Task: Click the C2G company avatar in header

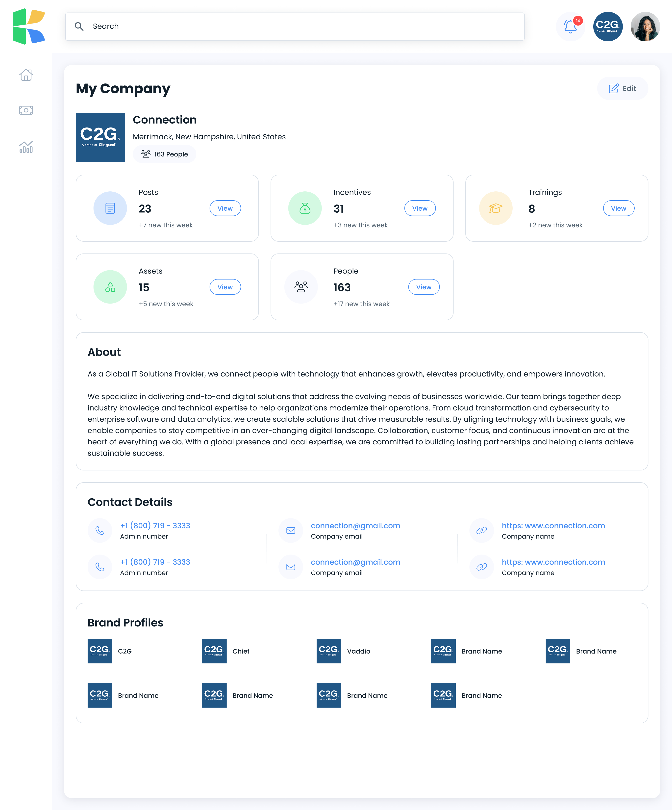Action: tap(608, 26)
